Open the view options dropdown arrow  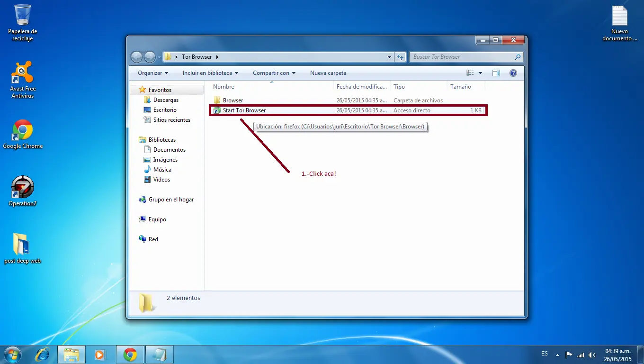480,73
